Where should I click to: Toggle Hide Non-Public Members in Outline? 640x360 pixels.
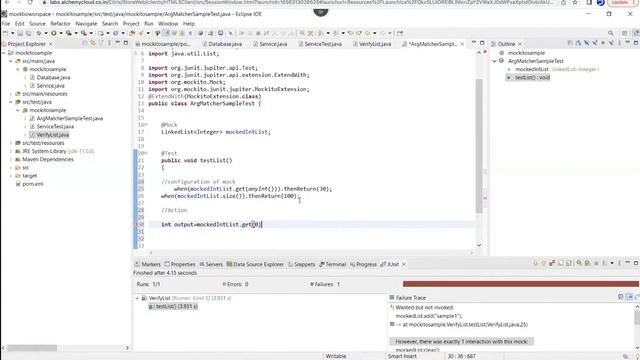[603, 43]
